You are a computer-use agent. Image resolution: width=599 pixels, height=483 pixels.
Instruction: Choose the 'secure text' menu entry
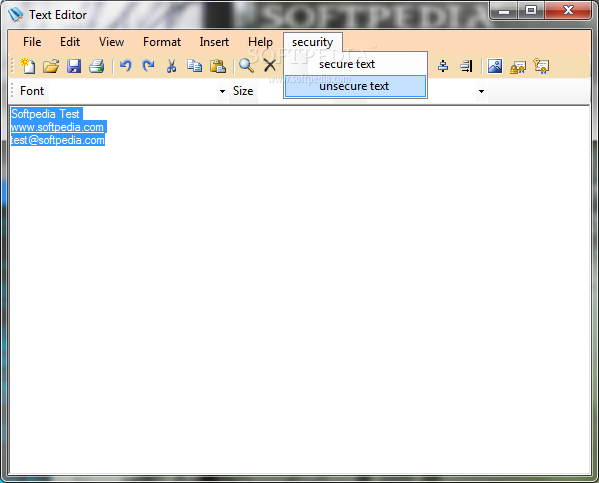click(355, 64)
